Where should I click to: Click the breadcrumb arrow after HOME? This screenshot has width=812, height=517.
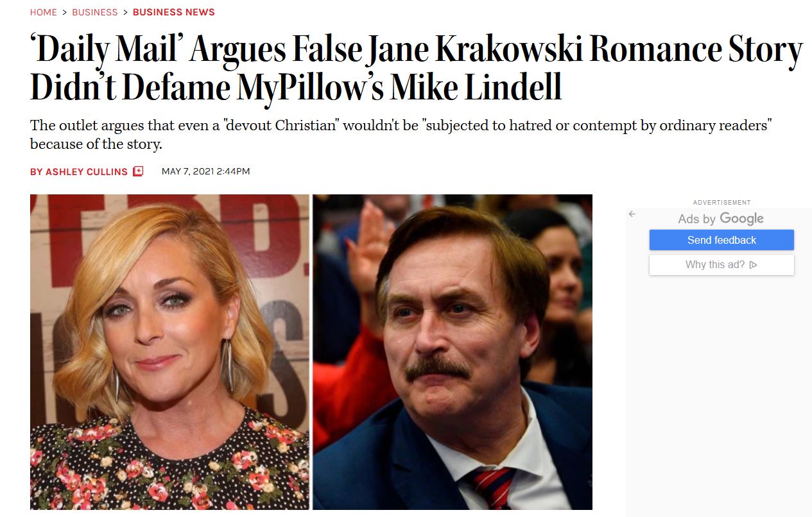coord(64,12)
